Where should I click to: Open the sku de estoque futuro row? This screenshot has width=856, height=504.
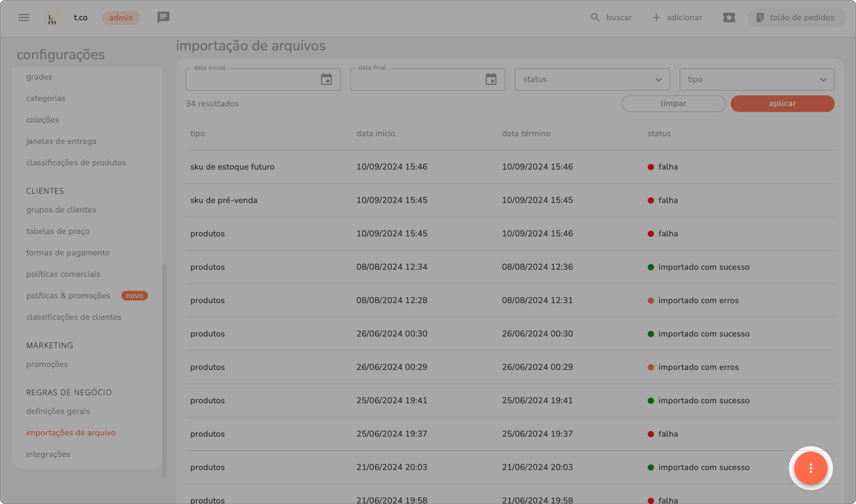click(232, 167)
